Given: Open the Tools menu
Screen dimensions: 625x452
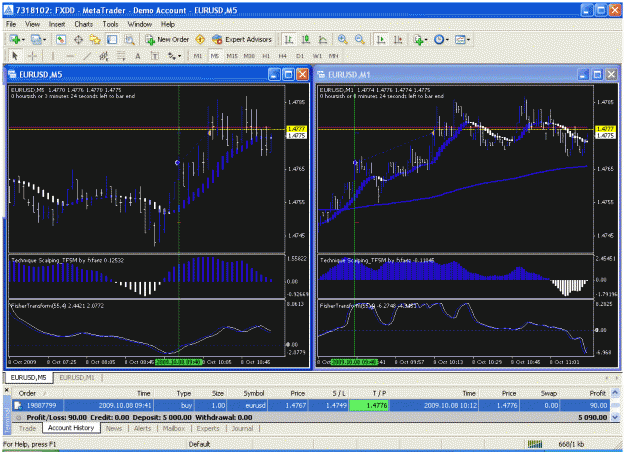Looking at the screenshot, I should click(x=110, y=24).
